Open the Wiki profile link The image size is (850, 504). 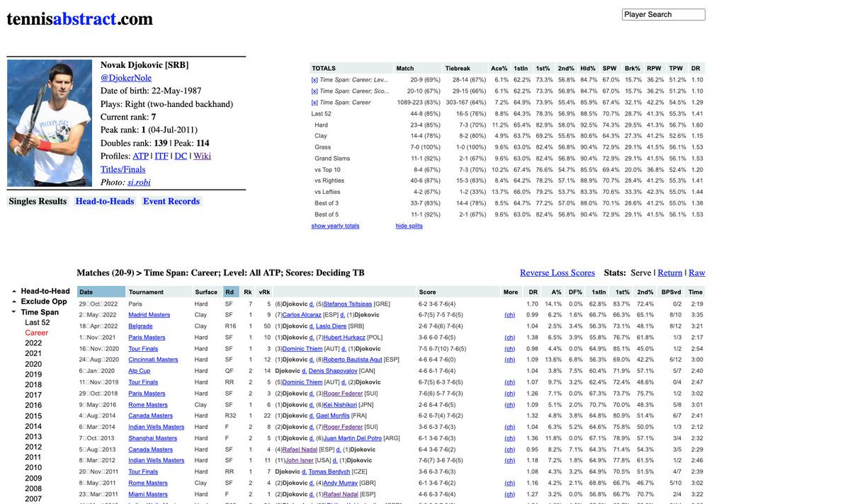tap(202, 156)
